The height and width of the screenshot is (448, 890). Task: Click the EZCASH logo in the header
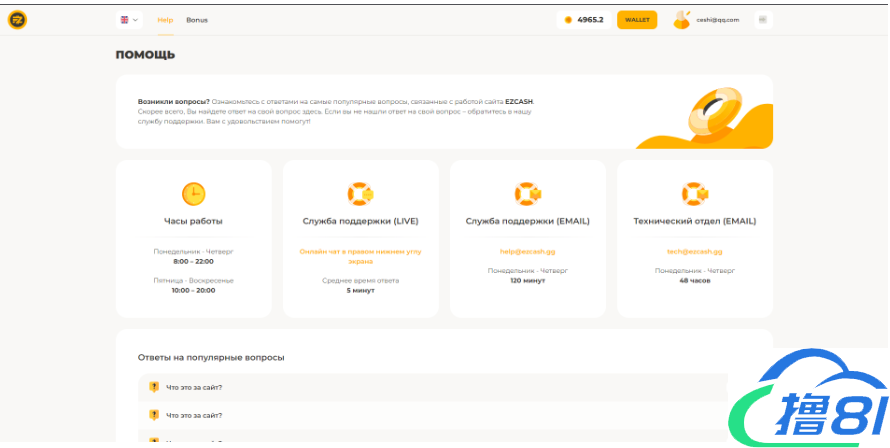click(17, 19)
